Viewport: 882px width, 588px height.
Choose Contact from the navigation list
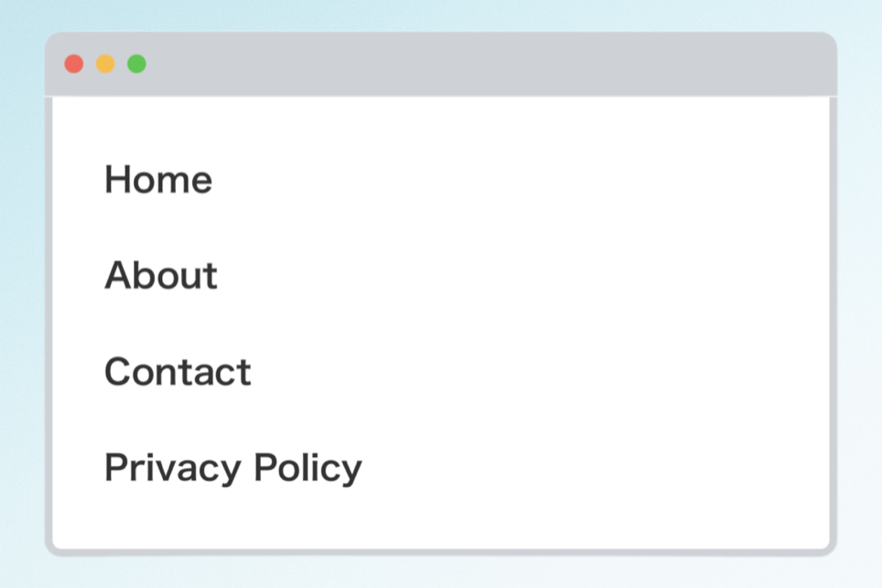tap(177, 372)
